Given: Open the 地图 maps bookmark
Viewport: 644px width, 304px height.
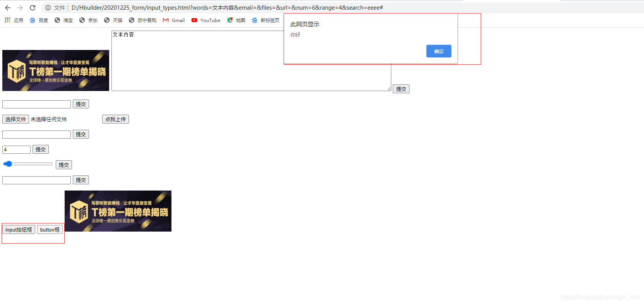Looking at the screenshot, I should pos(236,20).
